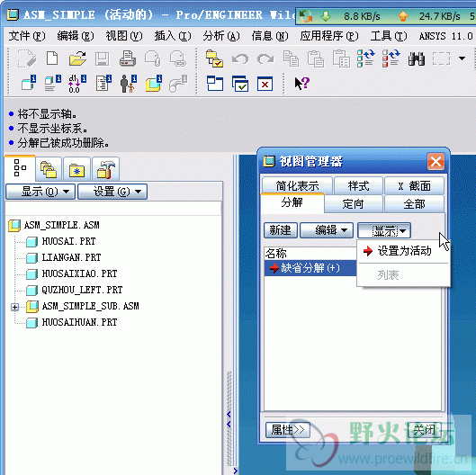Open the 显示(O) dropdown in model tree
Screen dimensions: 476x475
pos(40,192)
